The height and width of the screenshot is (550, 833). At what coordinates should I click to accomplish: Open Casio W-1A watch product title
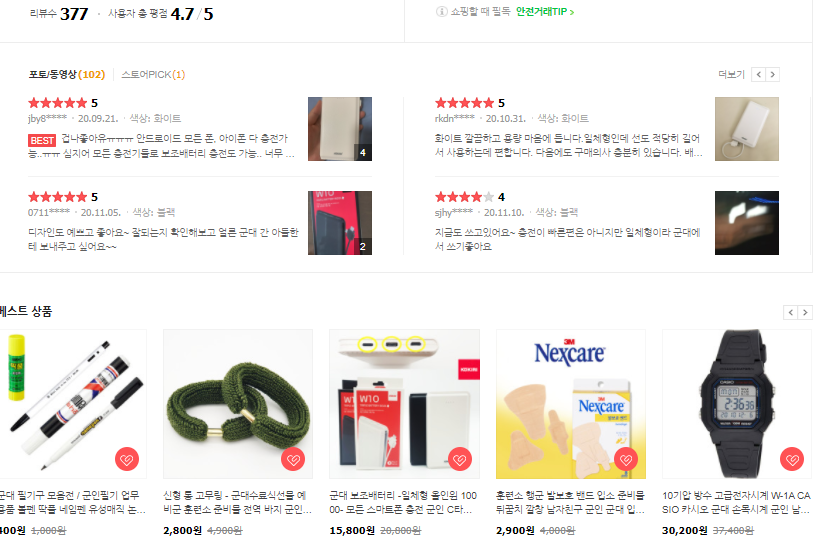tap(736, 502)
